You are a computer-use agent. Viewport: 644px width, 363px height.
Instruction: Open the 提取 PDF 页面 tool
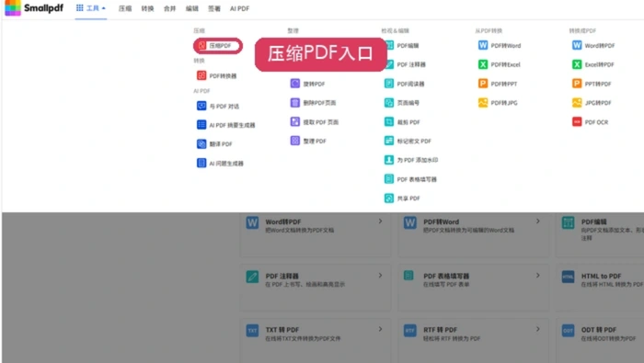pyautogui.click(x=315, y=122)
